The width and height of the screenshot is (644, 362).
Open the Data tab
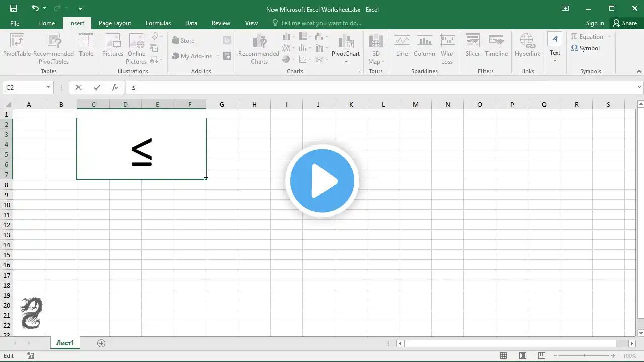(191, 23)
